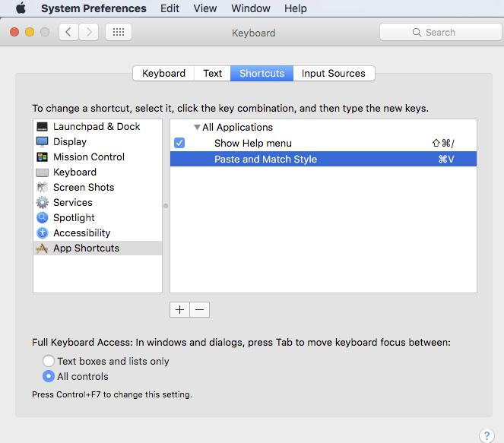Switch to the Keyboard tab

click(163, 73)
